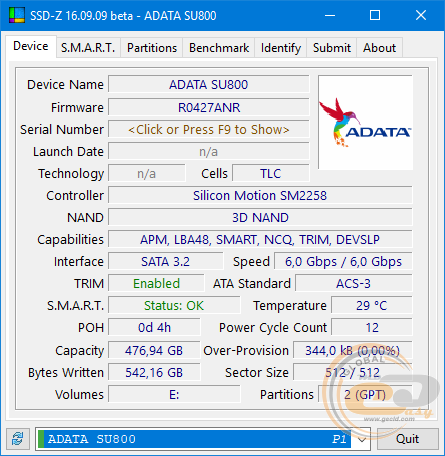Viewport: 445px width, 456px height.
Task: Click the Firmware value R0427ANR
Action: coord(209,107)
